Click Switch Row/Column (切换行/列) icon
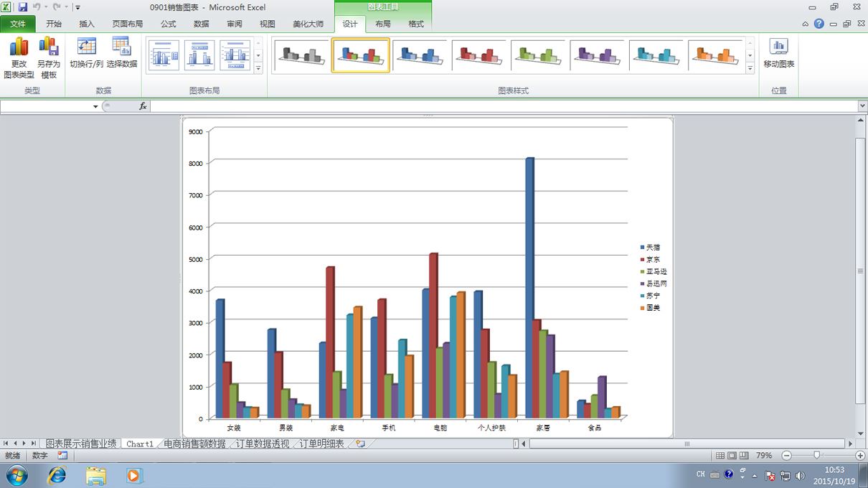This screenshot has height=488, width=868. pos(86,53)
